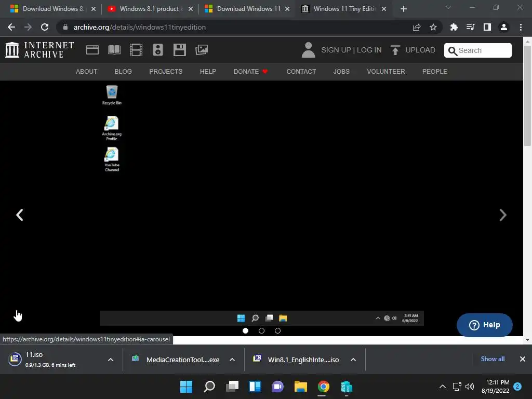Close the downloads bar

523,359
